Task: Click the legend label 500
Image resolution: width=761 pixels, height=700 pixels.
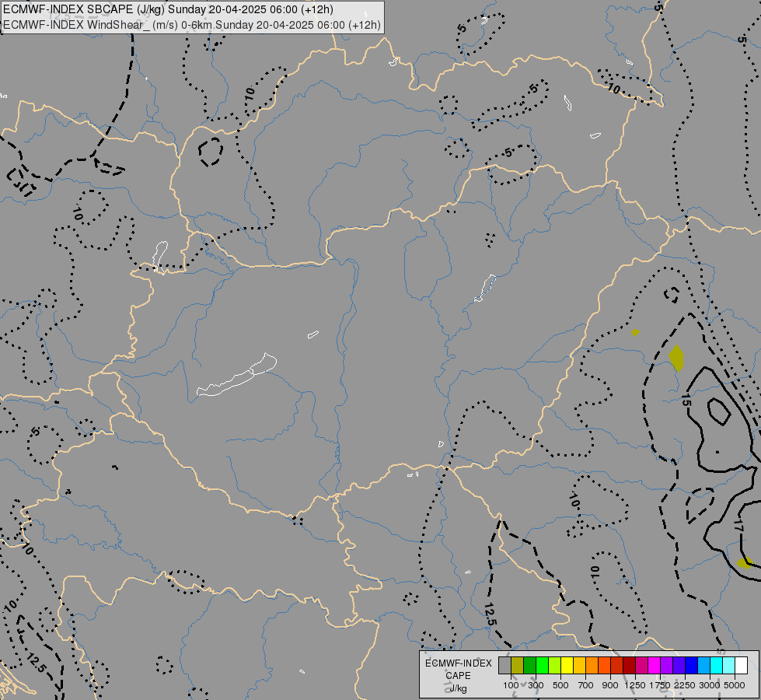Action: point(560,685)
